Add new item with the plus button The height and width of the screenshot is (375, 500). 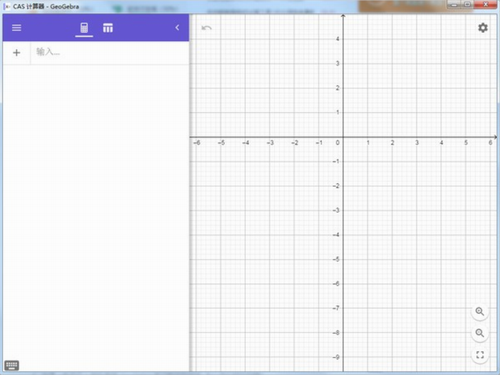pyautogui.click(x=16, y=52)
